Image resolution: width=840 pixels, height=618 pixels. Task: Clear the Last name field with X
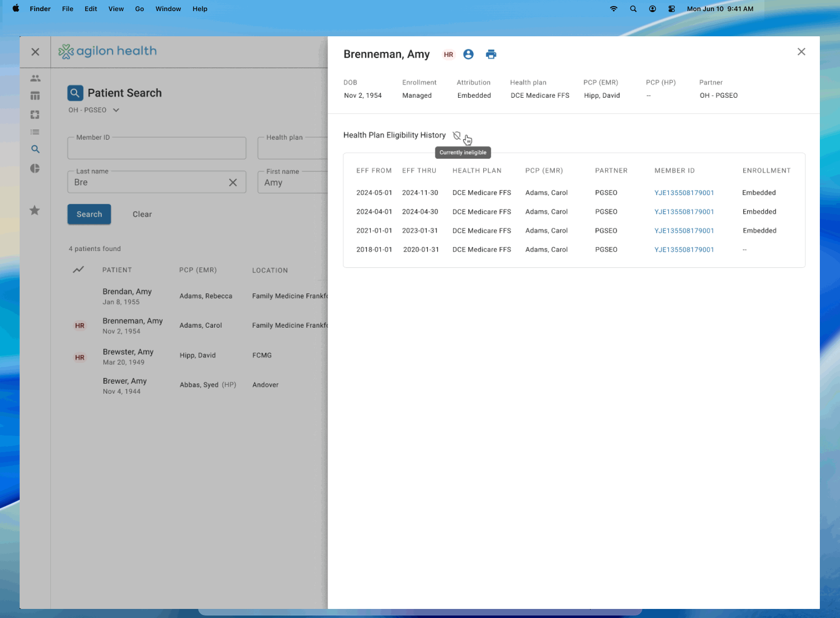click(x=233, y=182)
